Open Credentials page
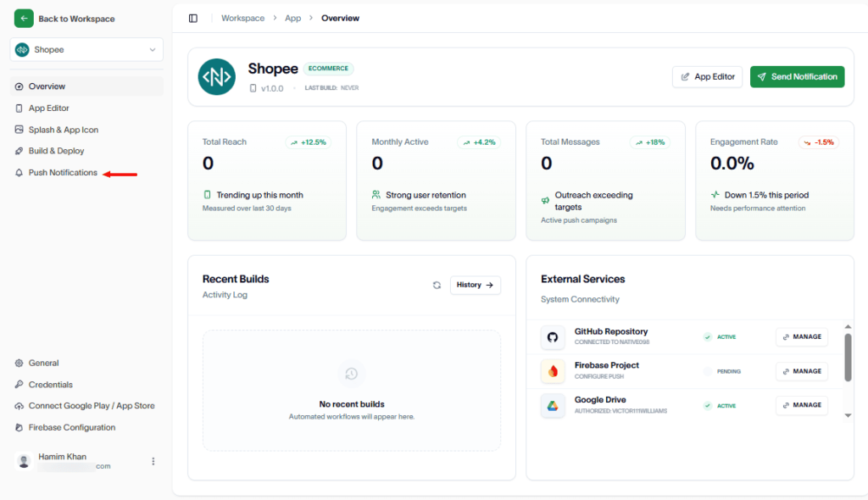The height and width of the screenshot is (500, 868). pos(86,384)
